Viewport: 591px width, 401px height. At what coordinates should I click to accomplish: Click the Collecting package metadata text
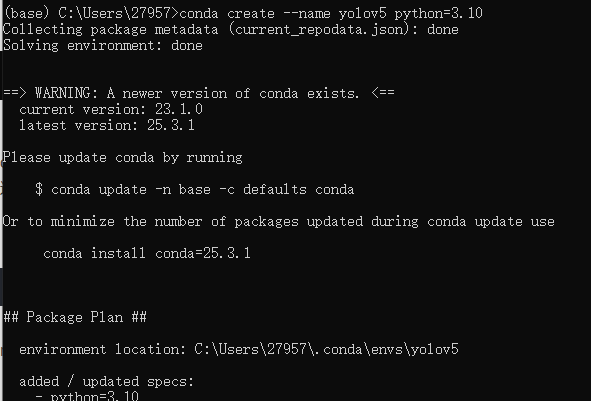coord(110,29)
